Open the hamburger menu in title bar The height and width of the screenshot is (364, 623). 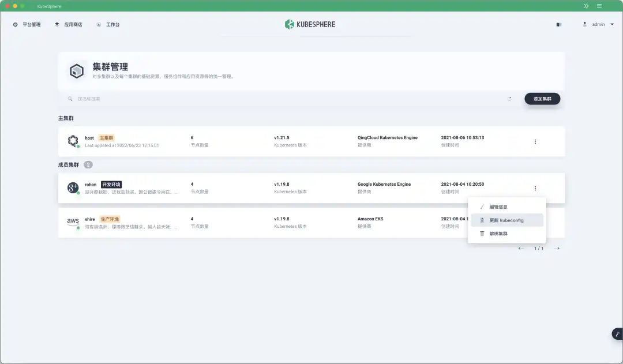click(x=599, y=6)
